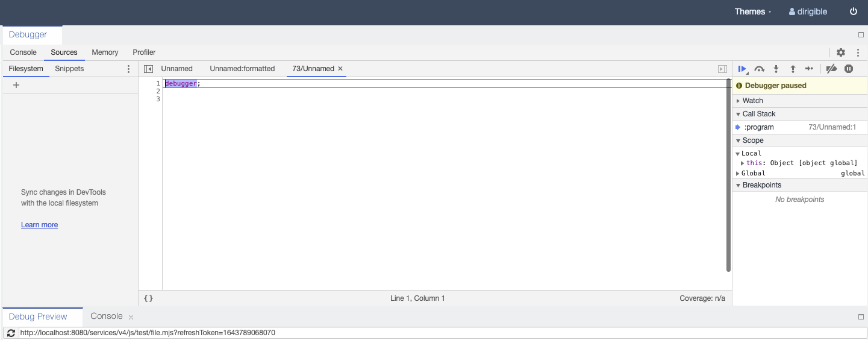Add folder to workspace plus icon
Screen dimensions: 868x340
coord(16,85)
